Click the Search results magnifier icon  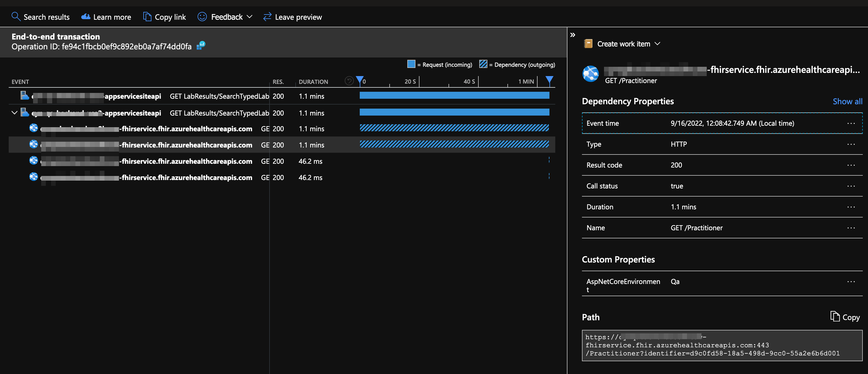(16, 17)
